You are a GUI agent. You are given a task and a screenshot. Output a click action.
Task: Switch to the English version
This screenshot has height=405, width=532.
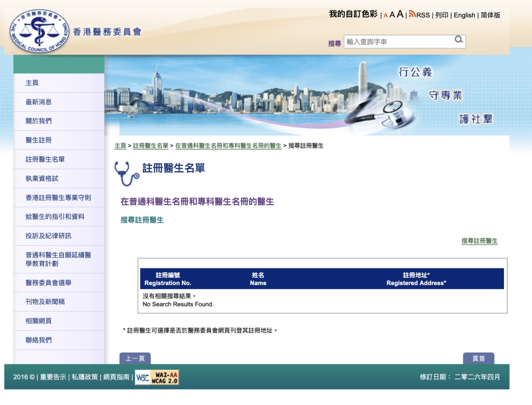tap(464, 15)
